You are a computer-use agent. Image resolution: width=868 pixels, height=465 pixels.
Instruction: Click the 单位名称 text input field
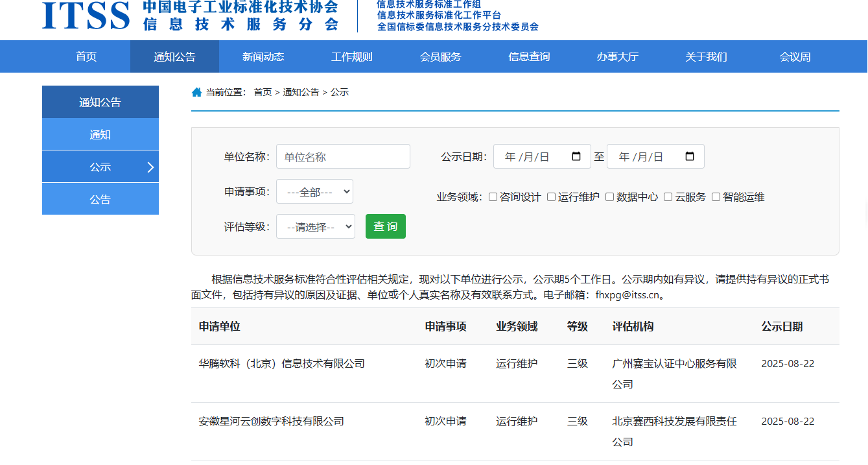343,156
